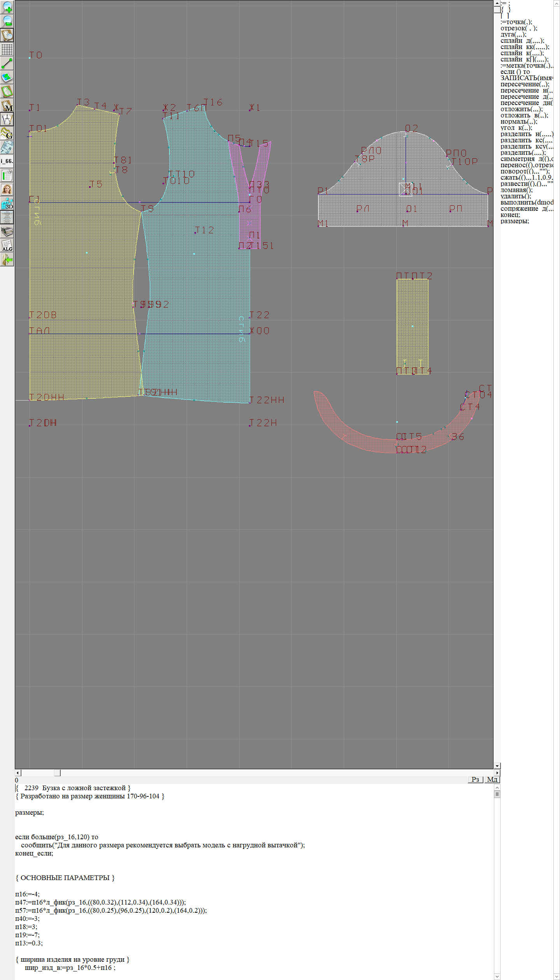This screenshot has width=560, height=980.
Task: Insert 'отрезок( , );' operator from list
Action: 518,28
